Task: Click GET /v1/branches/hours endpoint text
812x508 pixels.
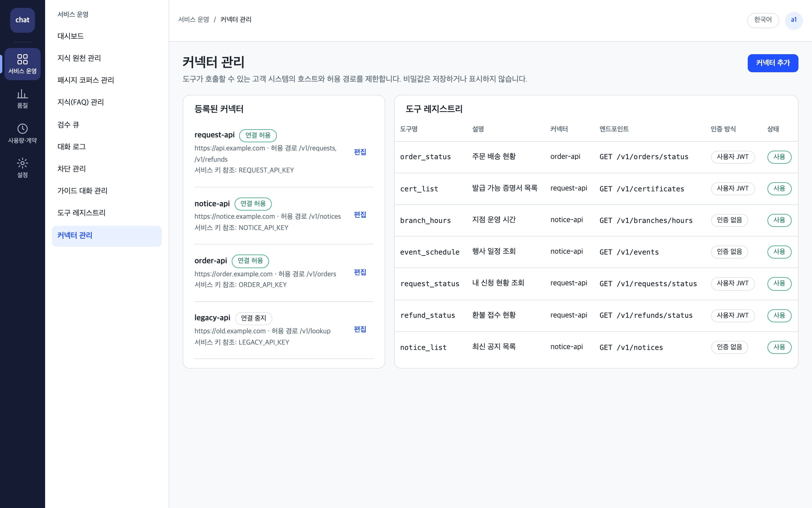Action: pyautogui.click(x=646, y=220)
